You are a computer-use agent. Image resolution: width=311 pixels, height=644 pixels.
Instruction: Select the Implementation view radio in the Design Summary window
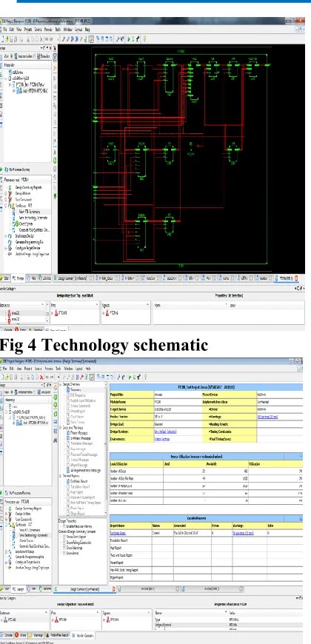click(12, 392)
